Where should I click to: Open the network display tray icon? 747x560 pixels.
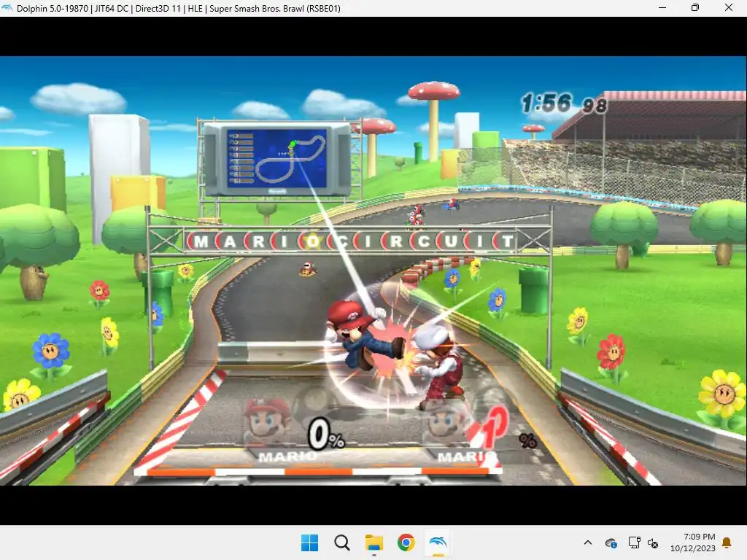point(634,542)
